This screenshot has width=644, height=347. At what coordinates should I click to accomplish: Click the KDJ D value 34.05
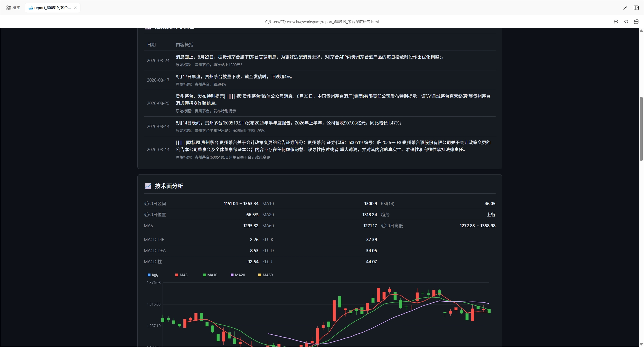coord(371,251)
